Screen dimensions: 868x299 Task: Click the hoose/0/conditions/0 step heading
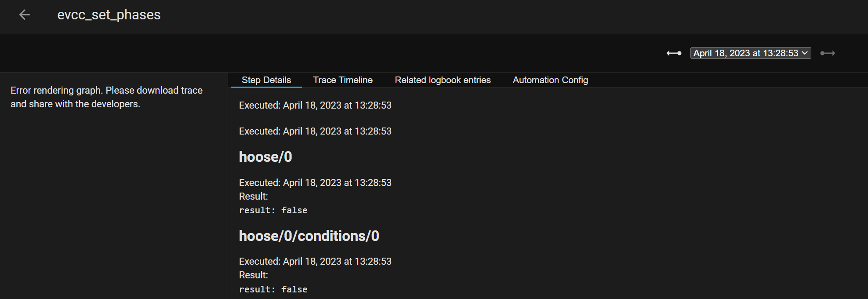tap(309, 236)
